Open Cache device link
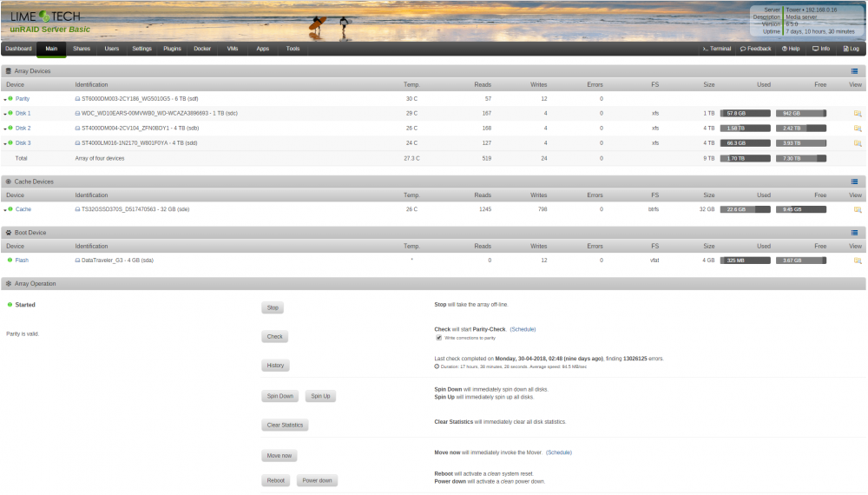 tap(23, 210)
